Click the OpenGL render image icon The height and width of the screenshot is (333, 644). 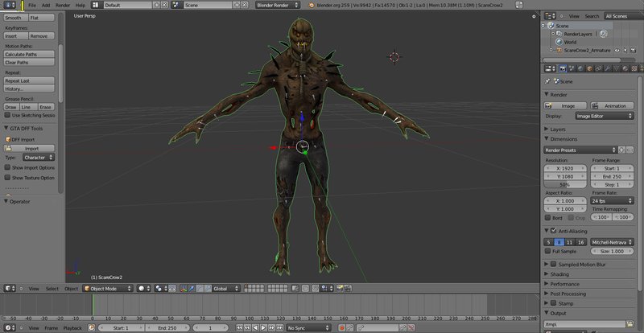pos(340,288)
